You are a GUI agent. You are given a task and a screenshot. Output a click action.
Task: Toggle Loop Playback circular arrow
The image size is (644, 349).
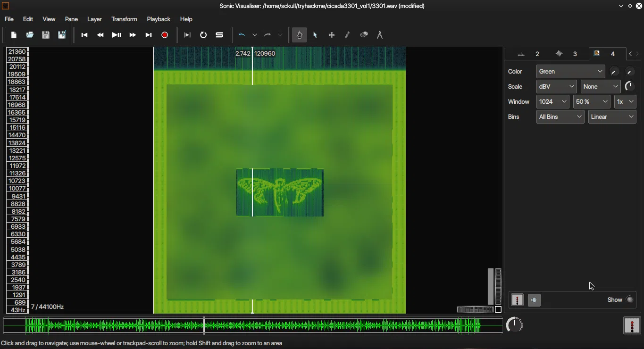click(x=203, y=35)
